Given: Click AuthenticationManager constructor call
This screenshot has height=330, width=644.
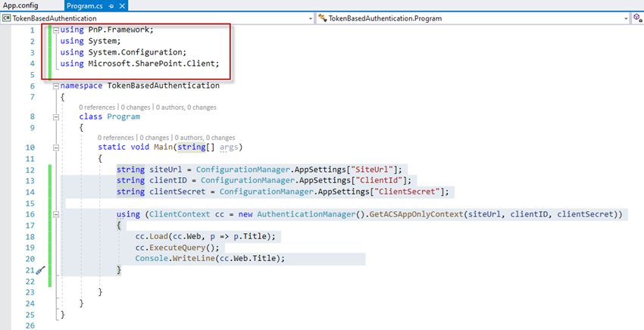Looking at the screenshot, I should pyautogui.click(x=306, y=214).
